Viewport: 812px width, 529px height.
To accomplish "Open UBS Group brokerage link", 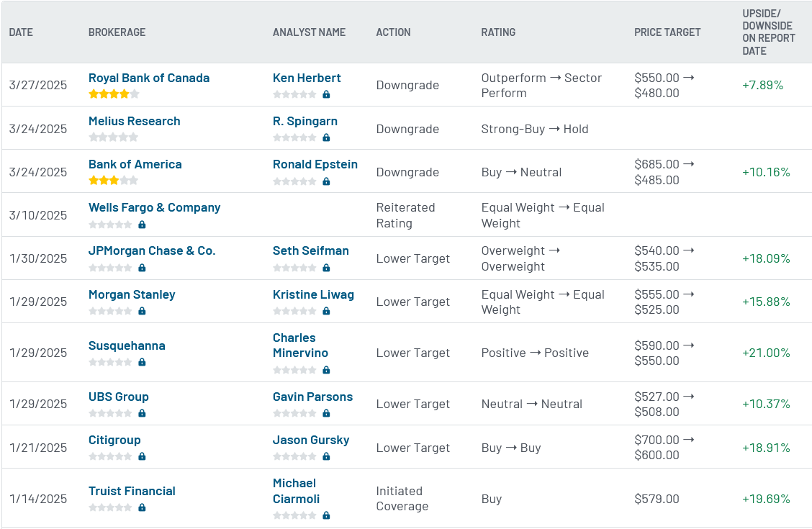I will coord(119,397).
